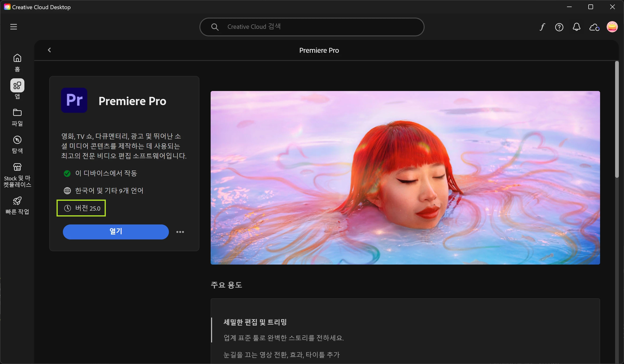Viewport: 624px width, 364px height.
Task: Click the Creative Cloud search field
Action: (312, 27)
